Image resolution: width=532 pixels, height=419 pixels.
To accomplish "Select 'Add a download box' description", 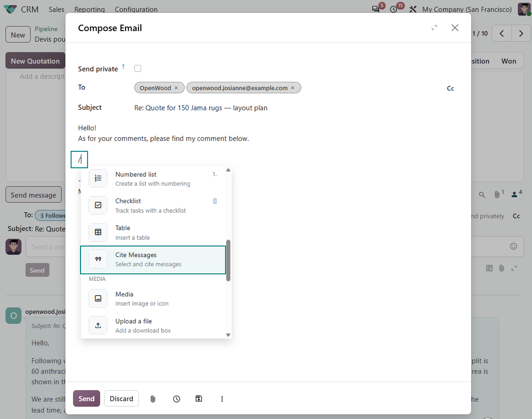I will coord(143,330).
